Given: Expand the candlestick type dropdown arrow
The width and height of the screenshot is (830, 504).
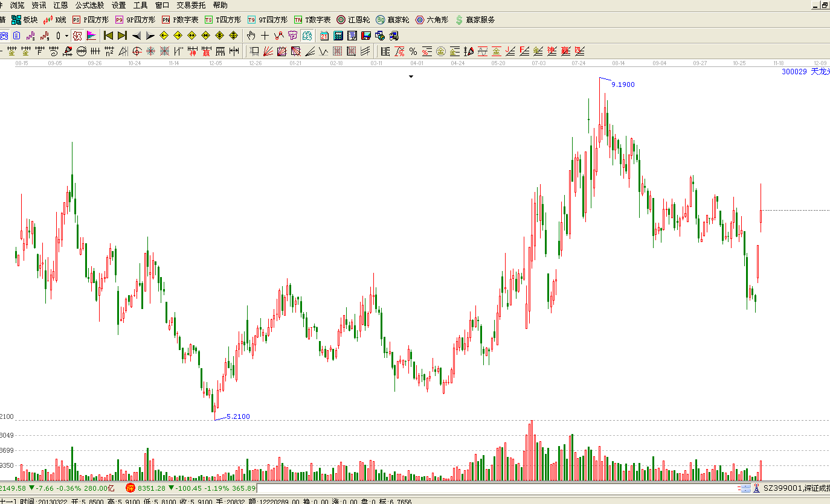Looking at the screenshot, I should 66,36.
